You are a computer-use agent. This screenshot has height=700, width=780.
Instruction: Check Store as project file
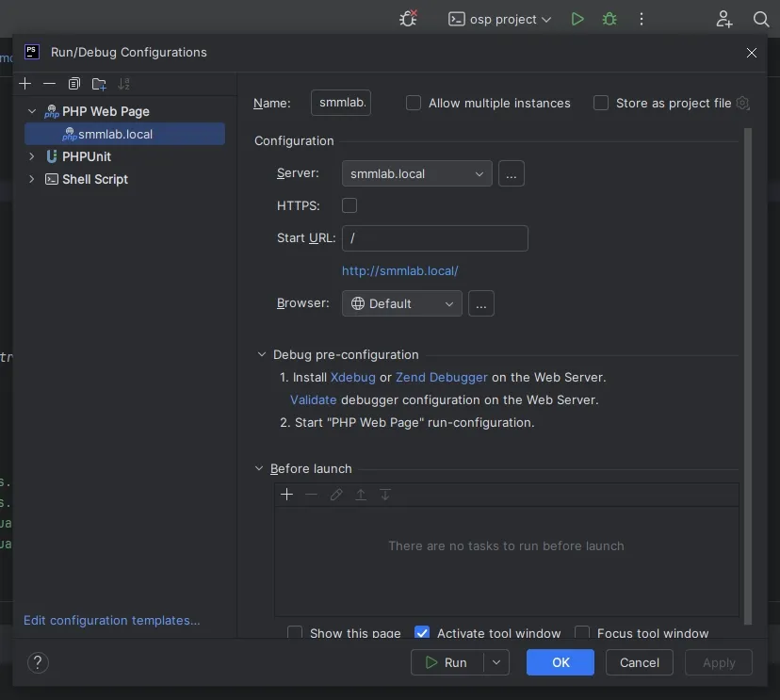[x=601, y=103]
